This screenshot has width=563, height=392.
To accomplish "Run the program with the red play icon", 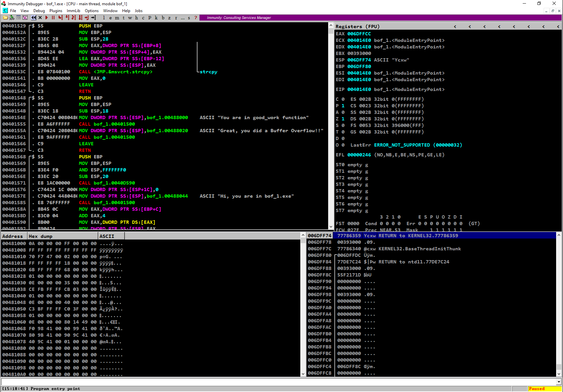I will pos(47,18).
